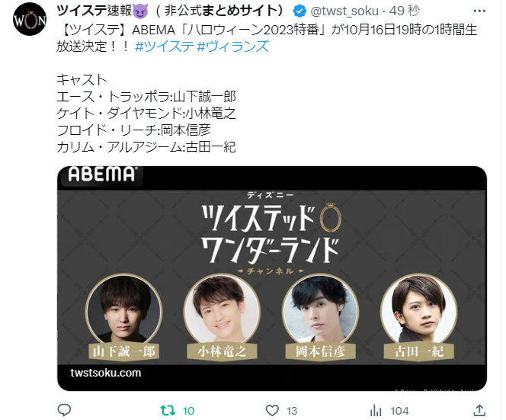Open view analytics bar chart icon
This screenshot has height=420, width=506.
click(376, 411)
